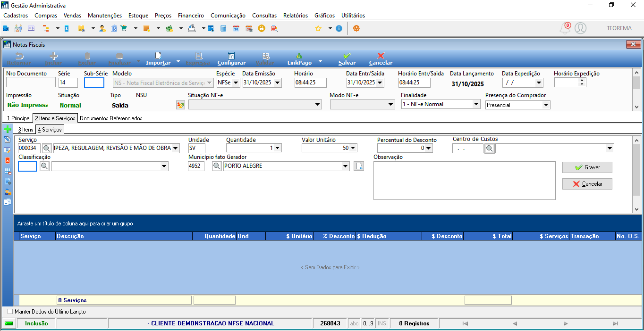644x331 pixels.
Task: Click the Observação text area
Action: point(464,181)
